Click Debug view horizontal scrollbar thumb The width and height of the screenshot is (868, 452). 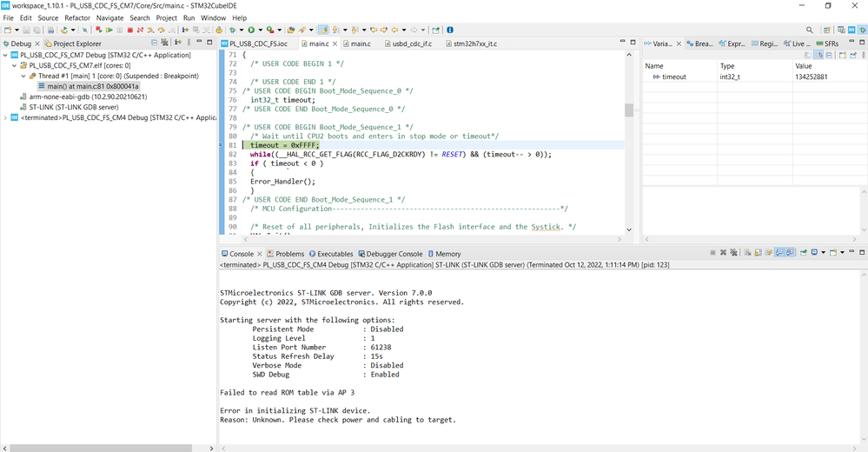click(x=101, y=448)
